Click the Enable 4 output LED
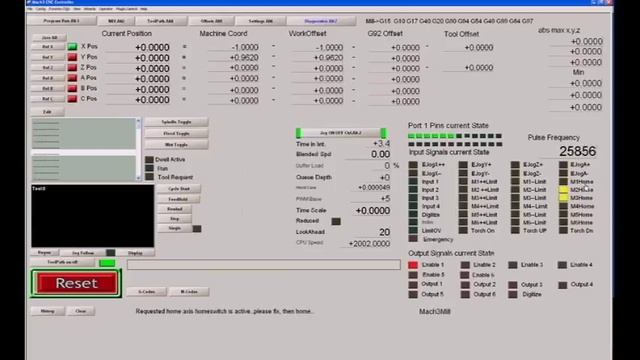The width and height of the screenshot is (640, 360). (x=562, y=265)
